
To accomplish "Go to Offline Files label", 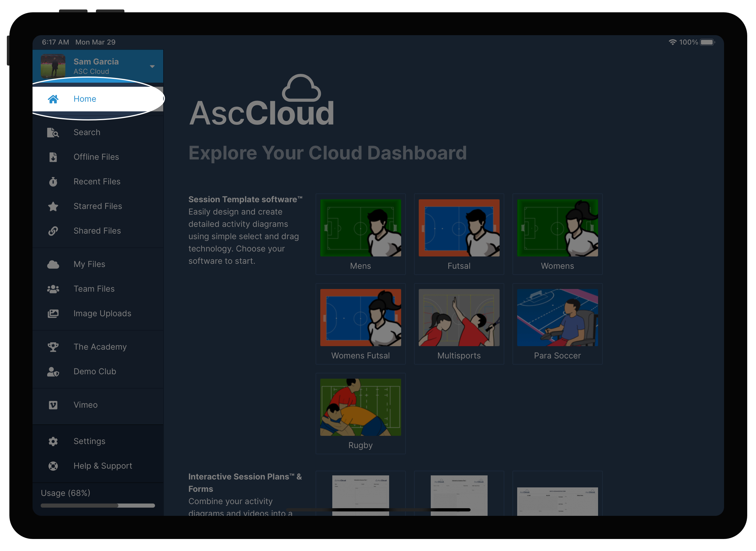I will [96, 157].
